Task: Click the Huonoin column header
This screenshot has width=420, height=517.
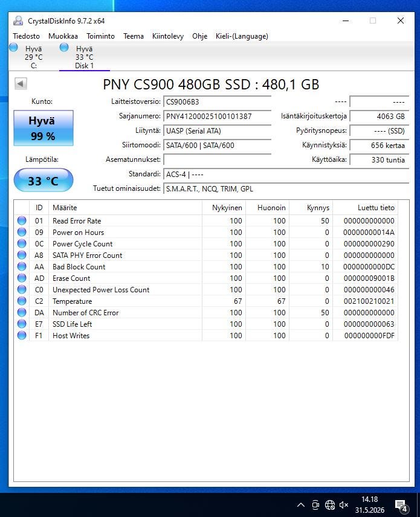Action: coord(267,208)
